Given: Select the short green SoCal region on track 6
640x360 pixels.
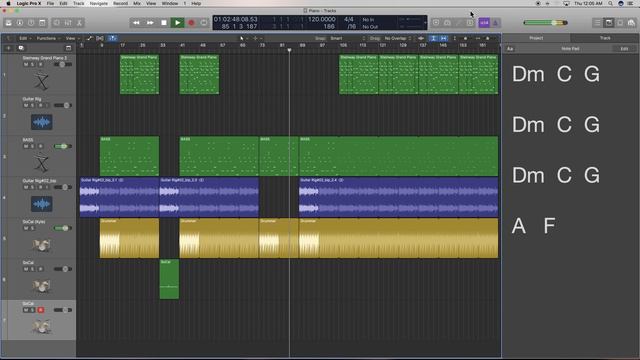Looking at the screenshot, I should [x=169, y=279].
